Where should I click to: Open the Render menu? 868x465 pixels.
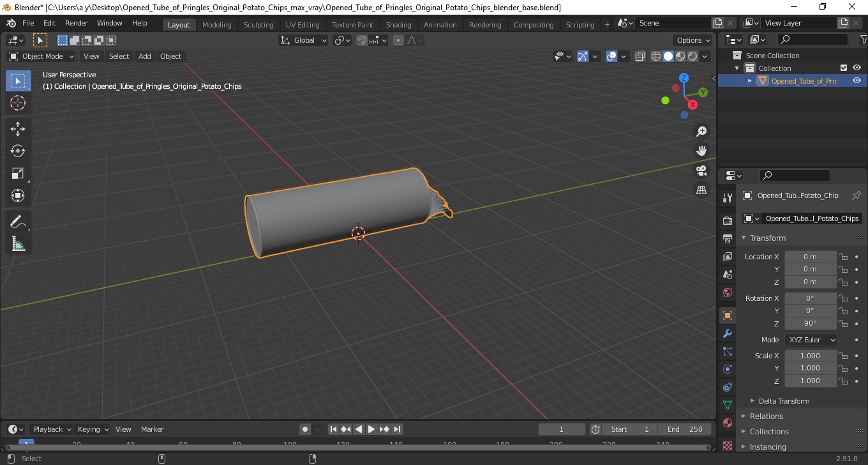click(77, 23)
